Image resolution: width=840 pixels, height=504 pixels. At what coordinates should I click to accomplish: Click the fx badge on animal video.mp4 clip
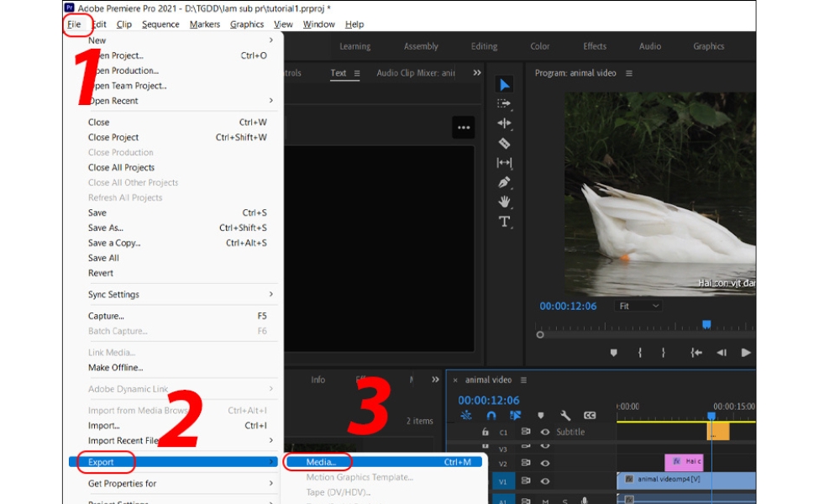tap(629, 480)
